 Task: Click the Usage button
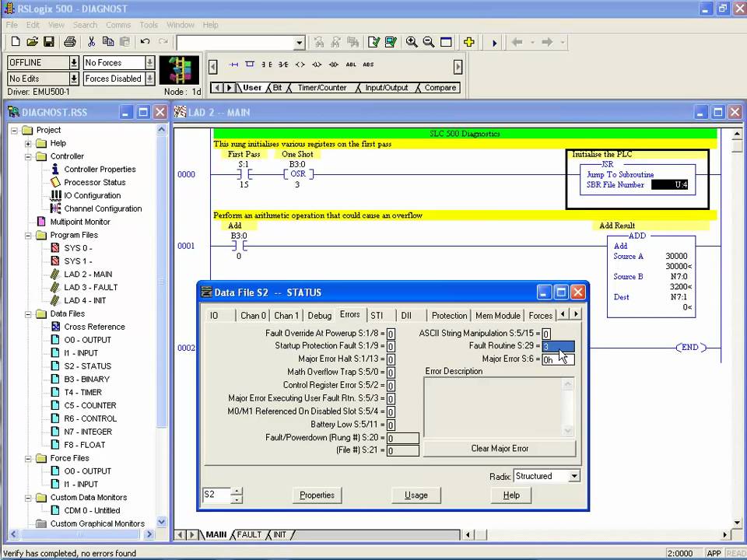pyautogui.click(x=416, y=495)
